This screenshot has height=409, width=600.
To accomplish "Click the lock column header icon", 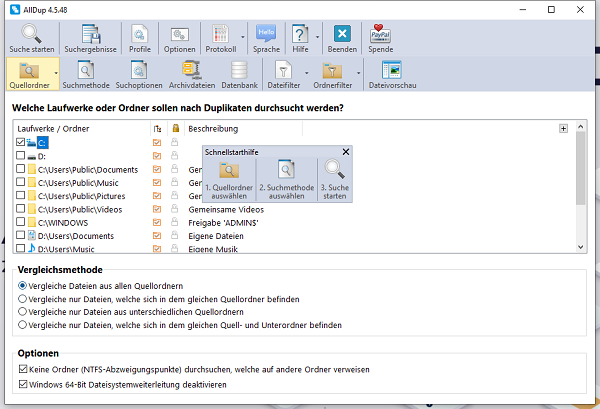I will 176,128.
